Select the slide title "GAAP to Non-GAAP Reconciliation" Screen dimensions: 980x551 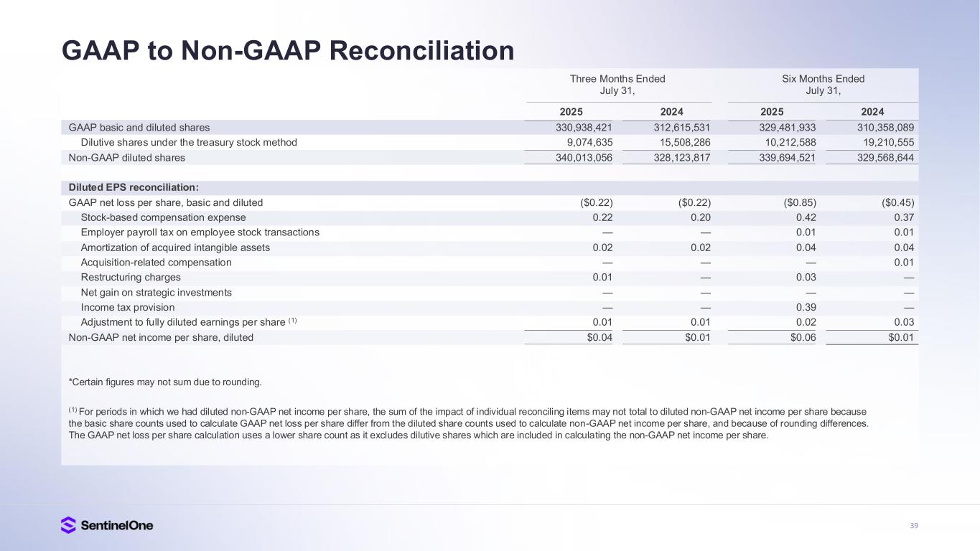[288, 51]
